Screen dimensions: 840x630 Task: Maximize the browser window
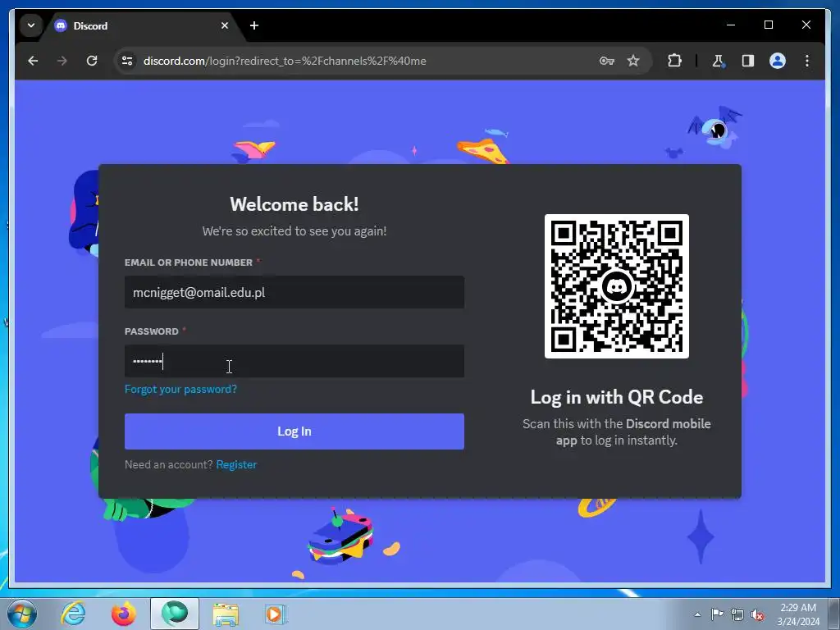point(768,25)
